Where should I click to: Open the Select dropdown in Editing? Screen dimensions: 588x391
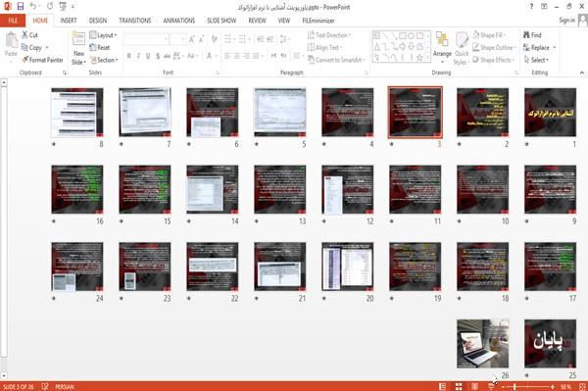536,60
